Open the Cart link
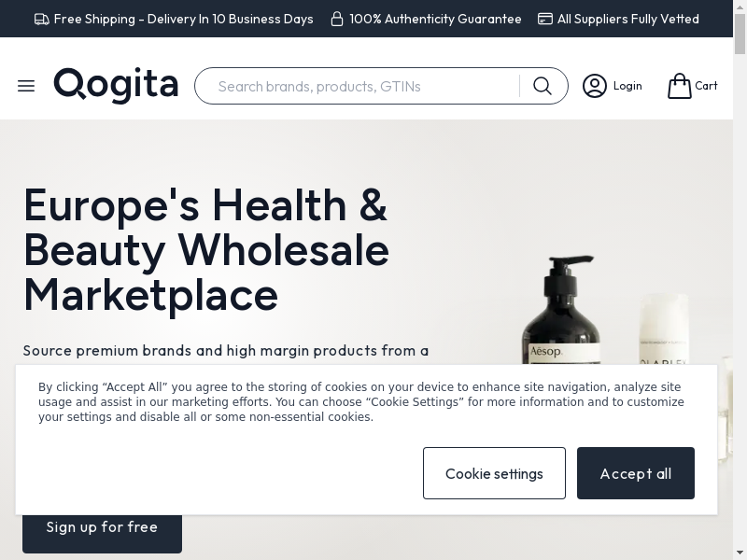Screen dimensions: 747x560 click(x=706, y=86)
